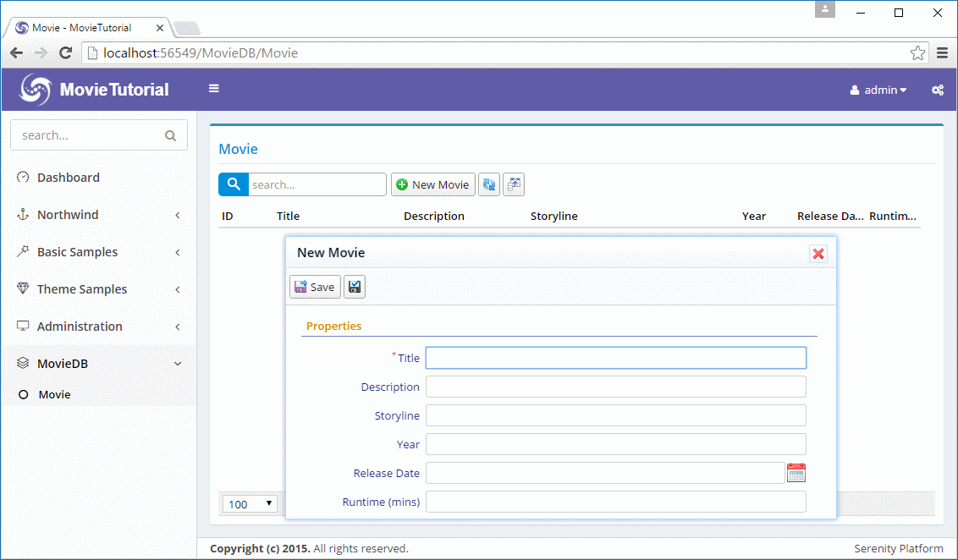Select the Movie item under MovieDB
The image size is (958, 560).
click(54, 395)
